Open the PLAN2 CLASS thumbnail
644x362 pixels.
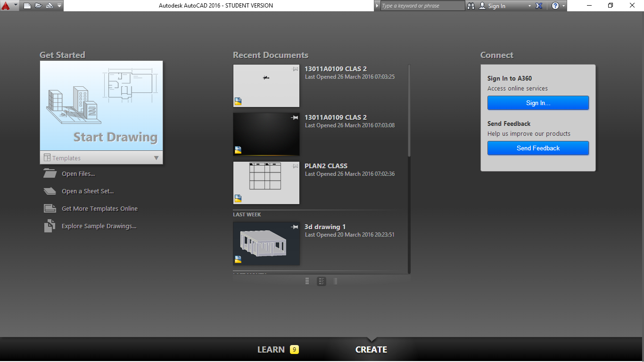tap(266, 183)
